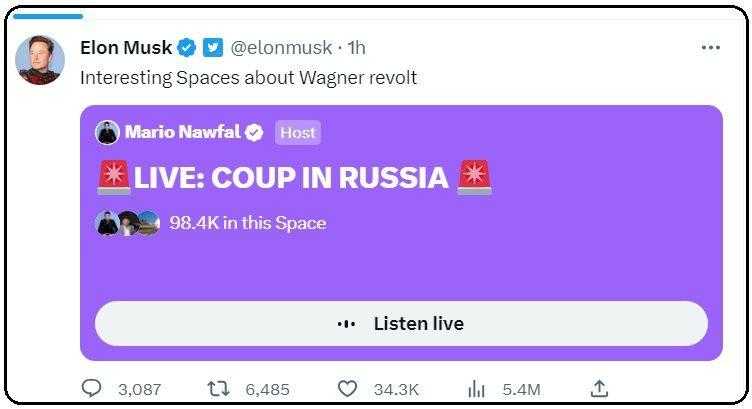
Task: Open the three-dot more options menu
Action: [710, 47]
